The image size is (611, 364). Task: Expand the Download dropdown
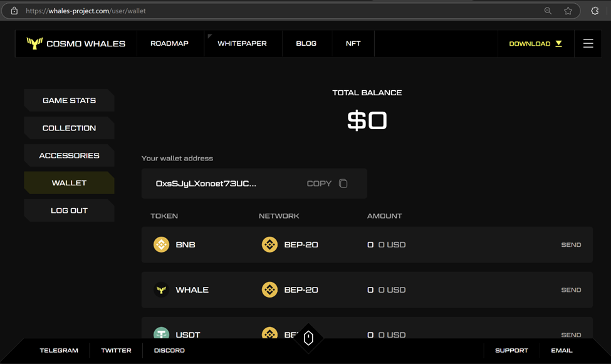pyautogui.click(x=535, y=44)
